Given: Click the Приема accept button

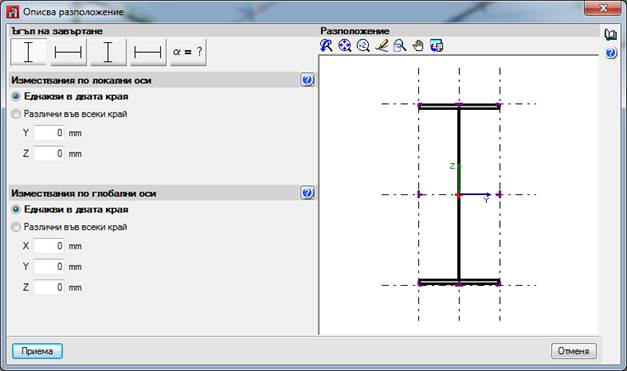Looking at the screenshot, I should (37, 351).
